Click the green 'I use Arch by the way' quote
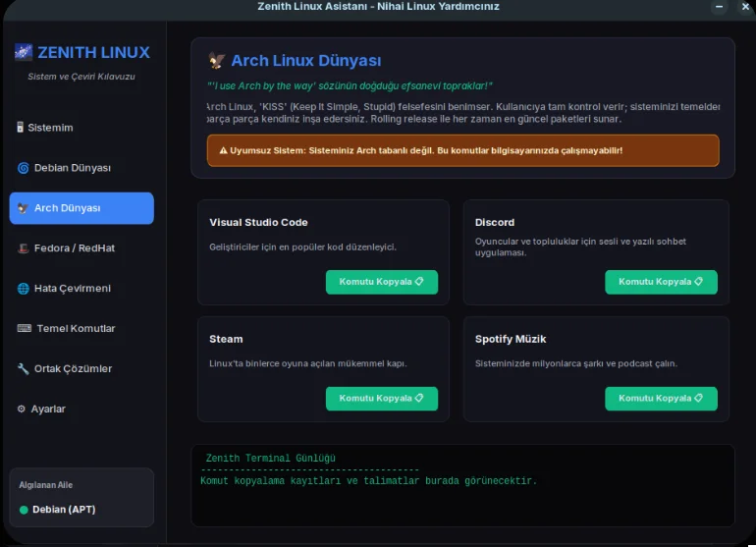 click(x=350, y=85)
